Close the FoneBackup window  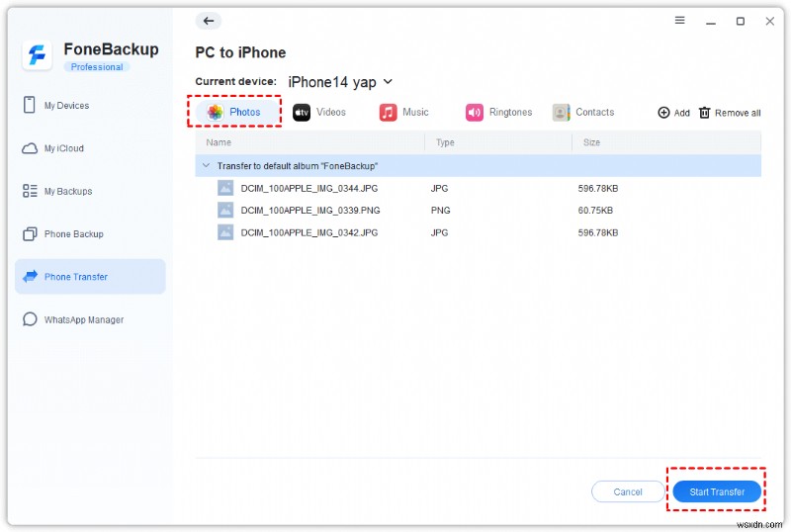[x=770, y=21]
